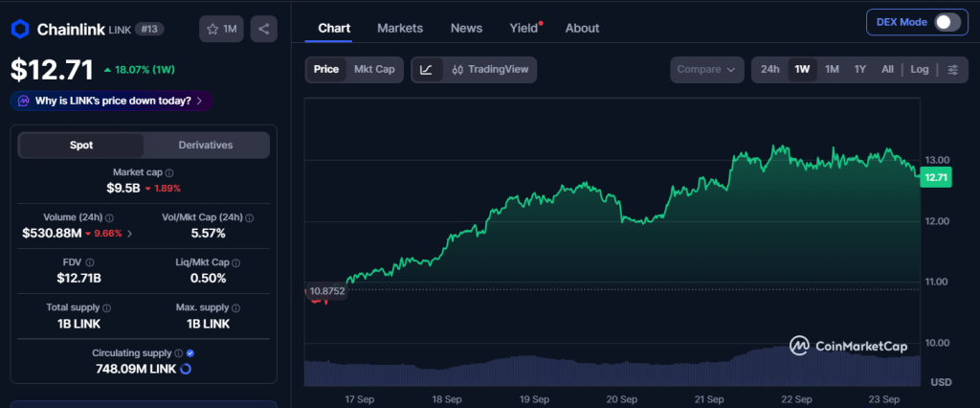
Task: Click Liq/Mkt Cap info icon
Action: tap(235, 262)
